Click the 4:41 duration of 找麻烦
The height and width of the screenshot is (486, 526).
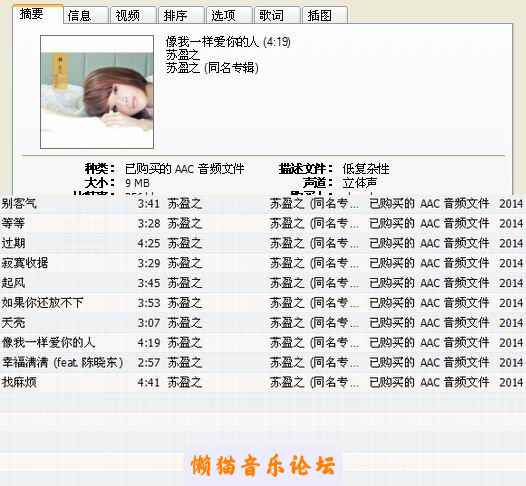(x=149, y=382)
